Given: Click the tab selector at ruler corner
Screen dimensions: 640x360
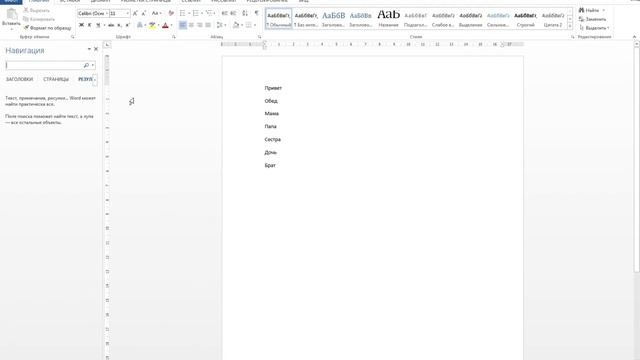Looking at the screenshot, I should point(107,44).
